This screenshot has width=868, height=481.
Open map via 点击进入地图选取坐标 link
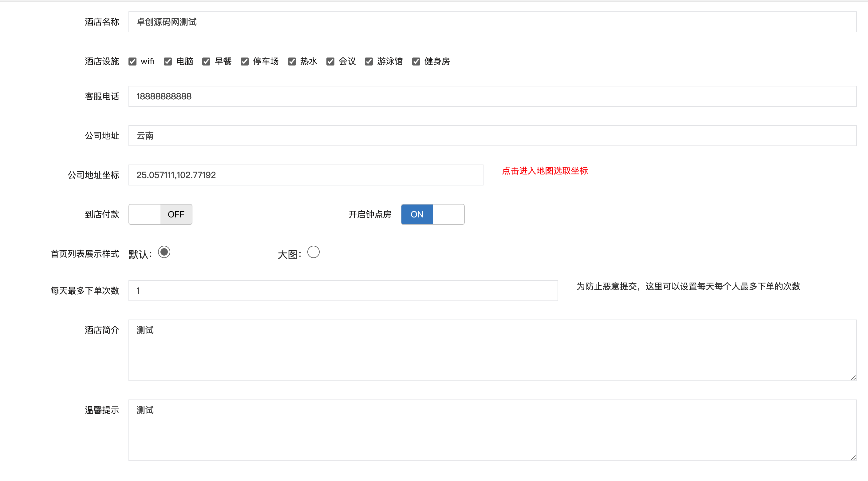[x=545, y=171]
